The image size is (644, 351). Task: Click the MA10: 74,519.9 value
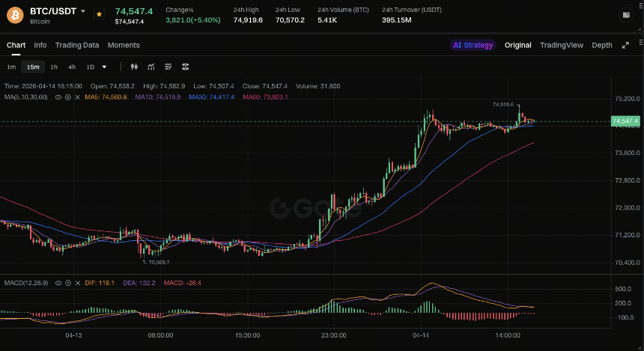[x=158, y=97]
